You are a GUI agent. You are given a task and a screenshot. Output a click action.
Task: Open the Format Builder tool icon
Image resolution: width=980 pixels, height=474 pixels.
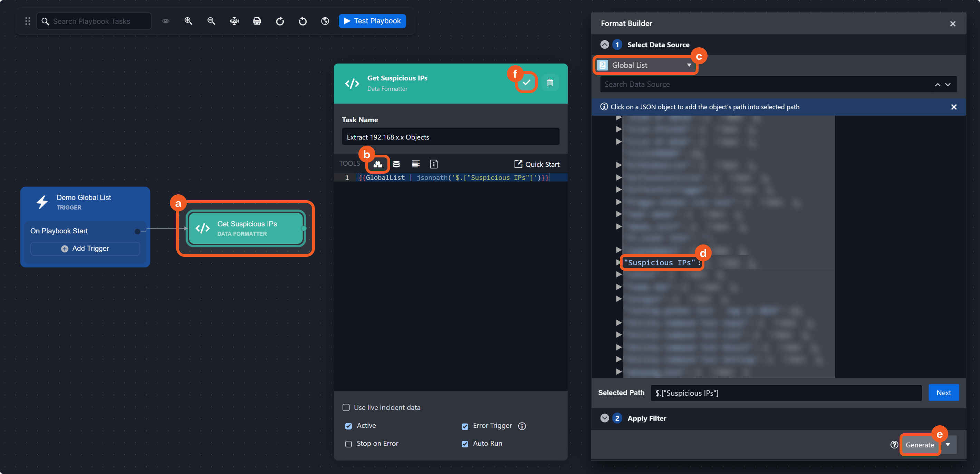(x=377, y=164)
